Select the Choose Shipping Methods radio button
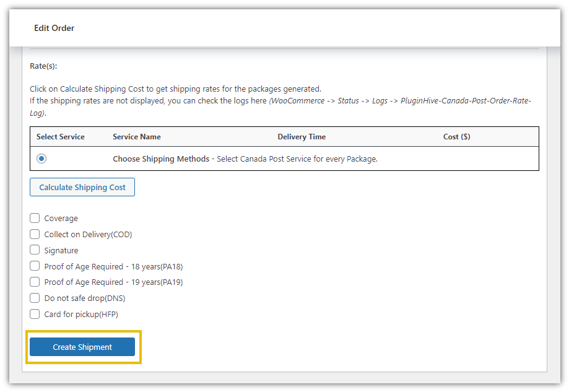 41,159
